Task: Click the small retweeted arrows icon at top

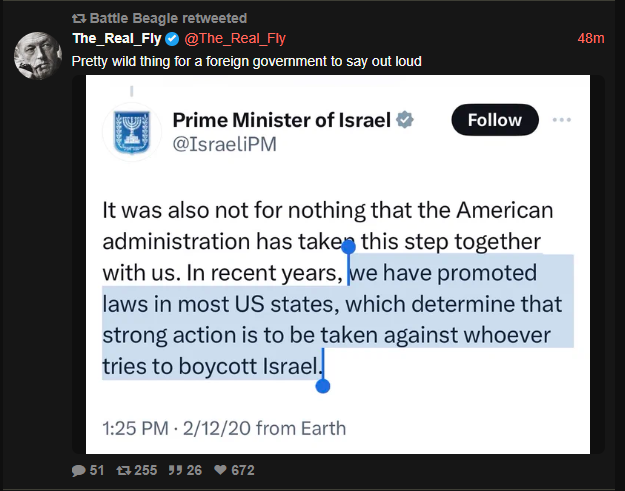Action: pyautogui.click(x=79, y=19)
